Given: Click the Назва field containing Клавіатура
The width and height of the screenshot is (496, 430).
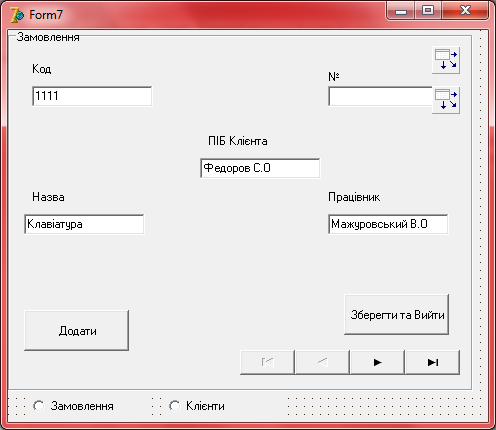Looking at the screenshot, I should tap(84, 224).
